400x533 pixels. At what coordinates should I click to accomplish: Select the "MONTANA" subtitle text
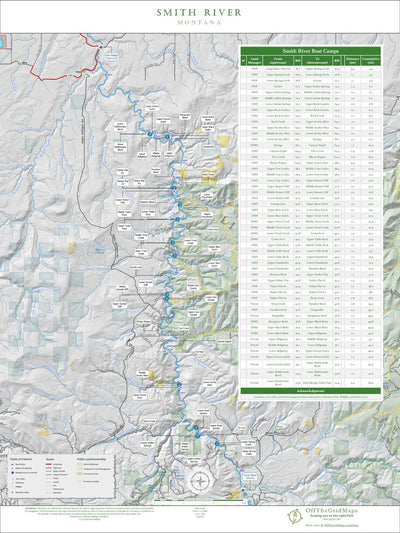[199, 22]
